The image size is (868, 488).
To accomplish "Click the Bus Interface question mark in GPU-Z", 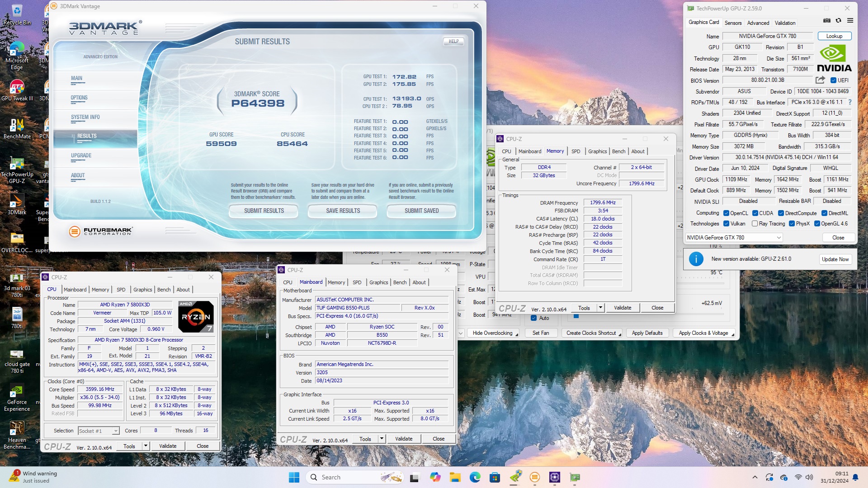I will coord(850,102).
